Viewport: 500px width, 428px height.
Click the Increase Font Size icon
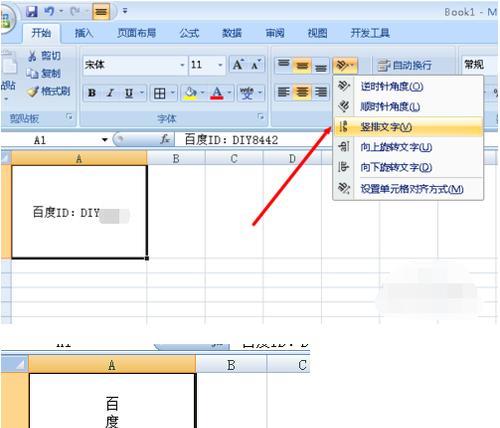238,64
